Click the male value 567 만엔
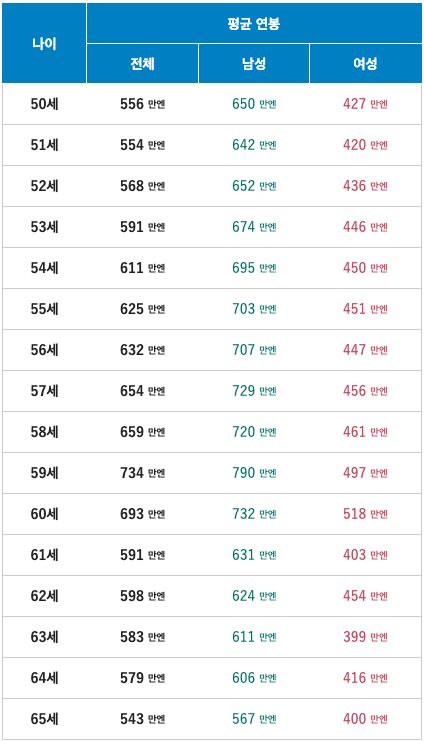Viewport: 424px width, 742px height. point(254,719)
